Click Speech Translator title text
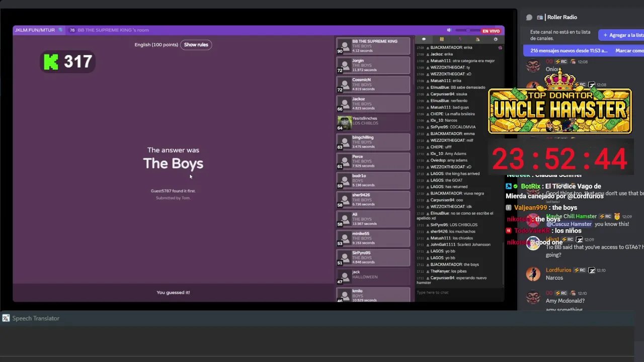 pyautogui.click(x=36, y=318)
